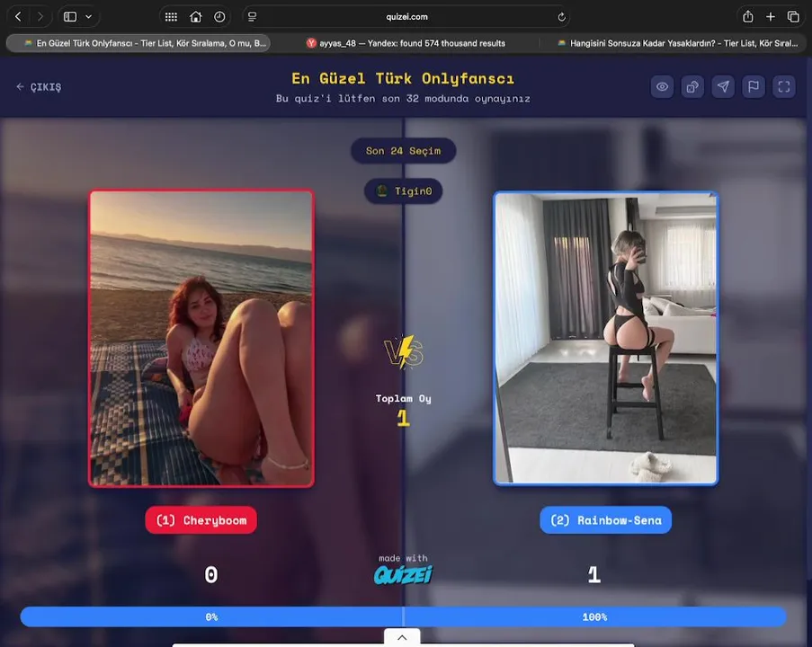This screenshot has height=647, width=812.
Task: Click the VS lightning icon
Action: point(404,351)
